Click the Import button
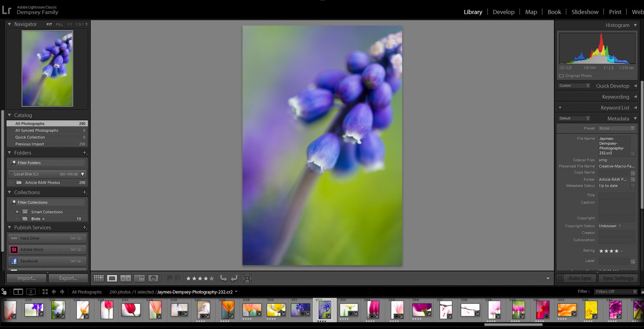The width and height of the screenshot is (644, 329). pos(26,278)
